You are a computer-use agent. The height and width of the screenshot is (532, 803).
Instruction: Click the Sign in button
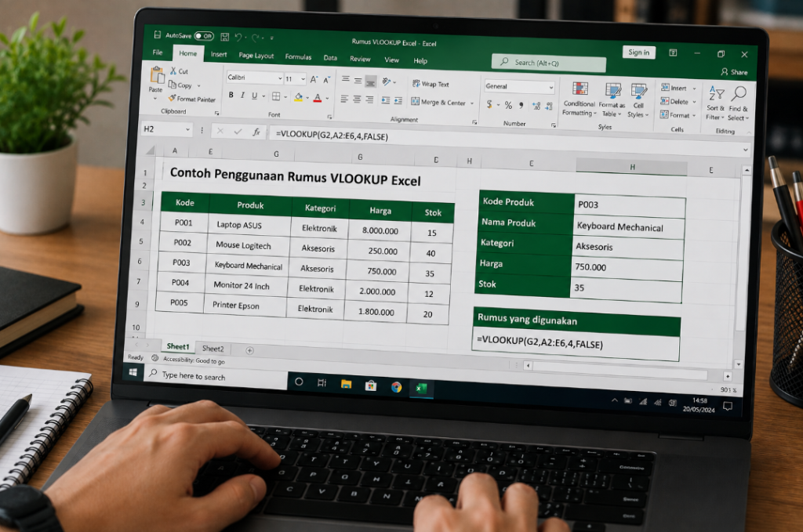click(x=638, y=52)
